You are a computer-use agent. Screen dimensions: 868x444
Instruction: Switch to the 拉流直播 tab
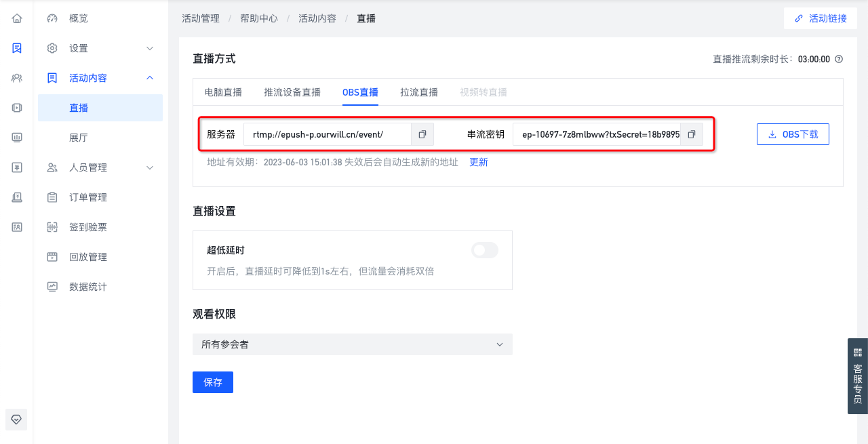click(419, 92)
